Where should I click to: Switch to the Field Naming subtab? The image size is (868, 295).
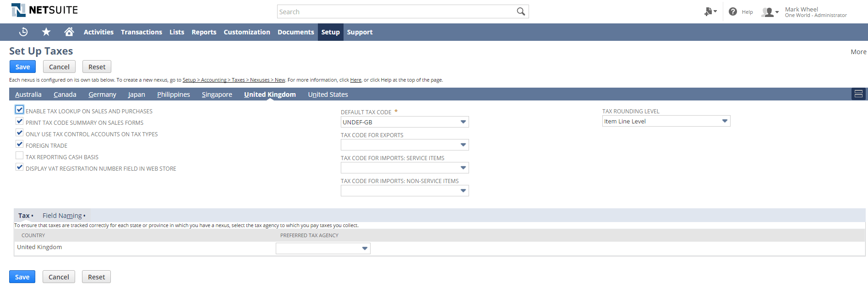coord(64,216)
